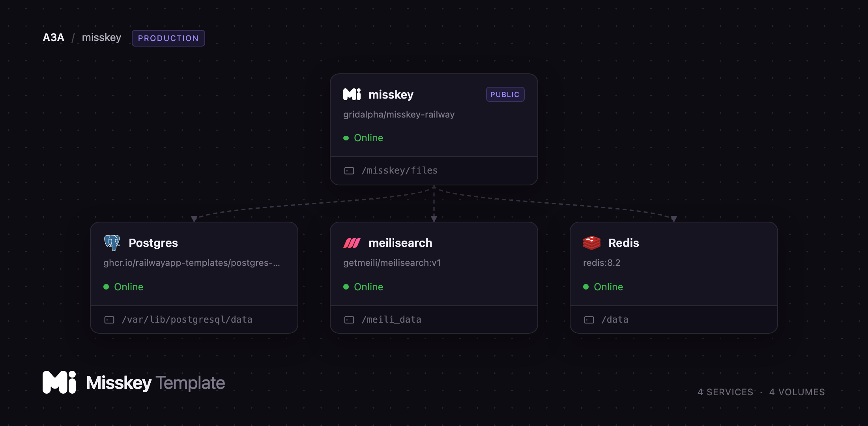Click the Misskey 'Mi' logo on misskey card
This screenshot has width=868, height=426.
(x=352, y=95)
